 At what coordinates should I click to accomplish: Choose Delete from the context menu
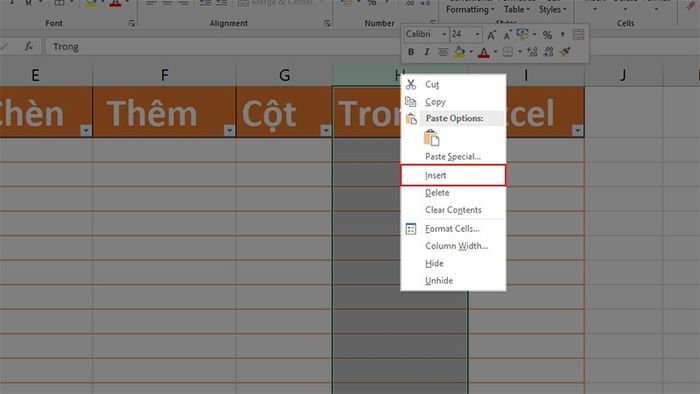tap(453, 193)
